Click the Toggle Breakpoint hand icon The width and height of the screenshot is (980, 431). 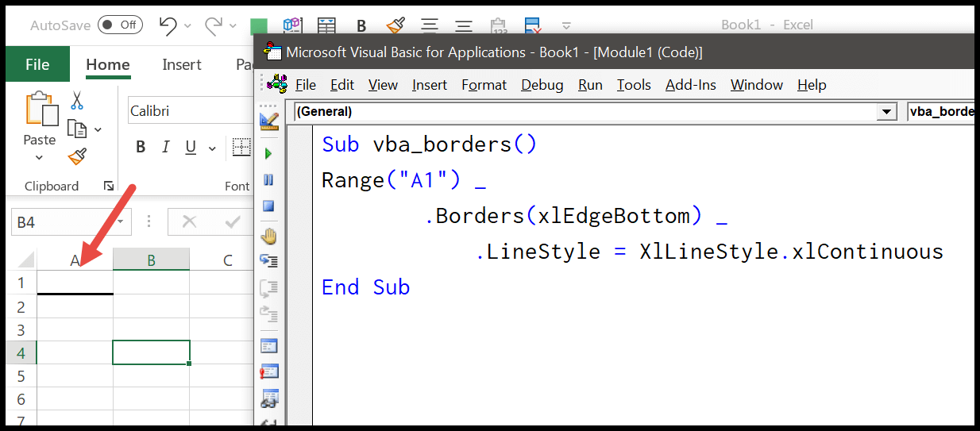(x=268, y=236)
